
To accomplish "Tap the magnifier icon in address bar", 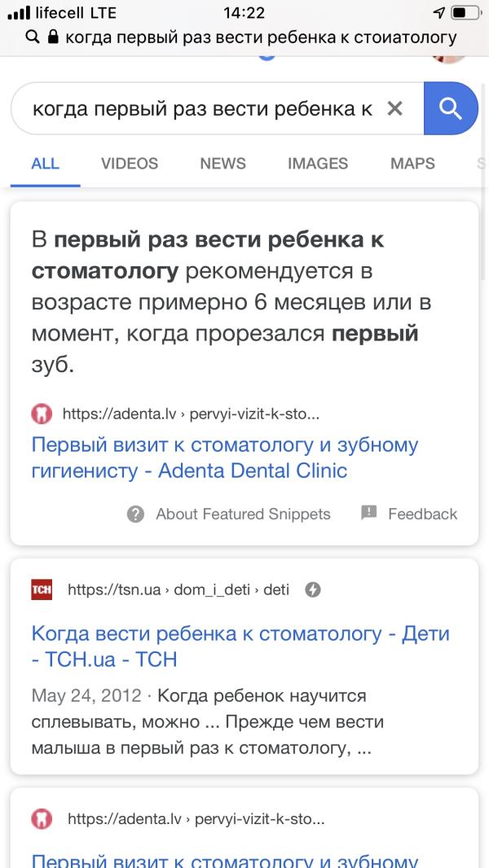I will coord(33,37).
